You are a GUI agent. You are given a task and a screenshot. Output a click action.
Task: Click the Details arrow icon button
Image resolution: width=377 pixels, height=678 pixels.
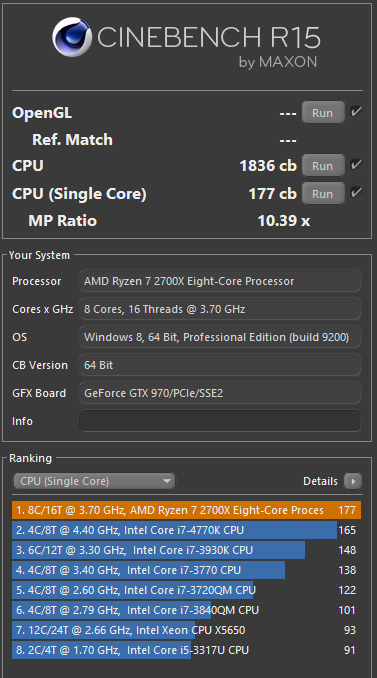pos(353,481)
